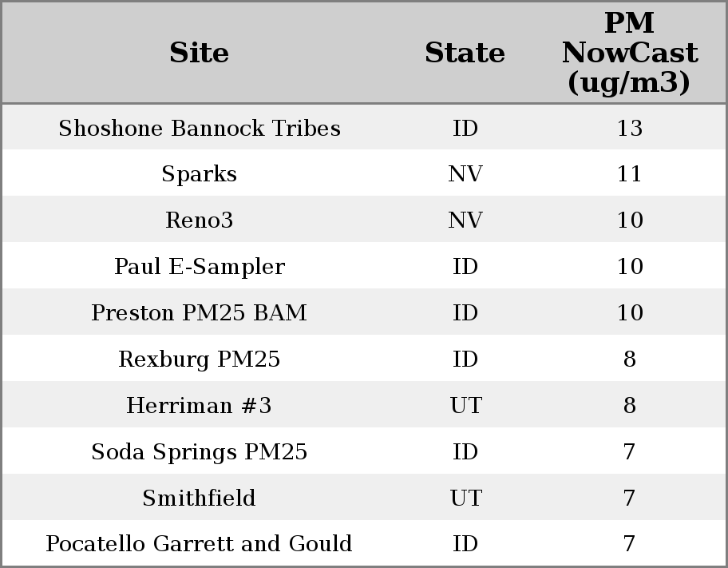The height and width of the screenshot is (568, 728).
Task: Click the UT state cell for Smithfield
Action: tap(465, 498)
